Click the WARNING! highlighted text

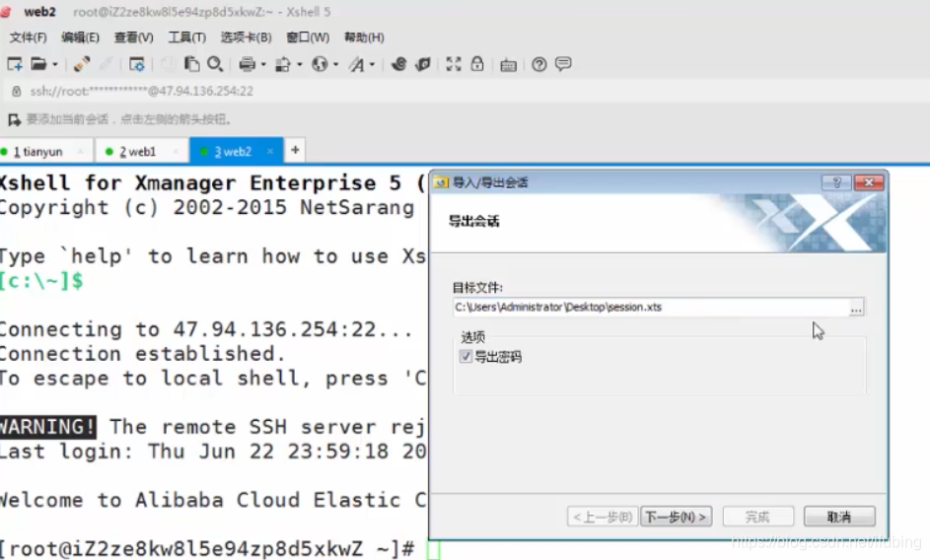pos(48,427)
